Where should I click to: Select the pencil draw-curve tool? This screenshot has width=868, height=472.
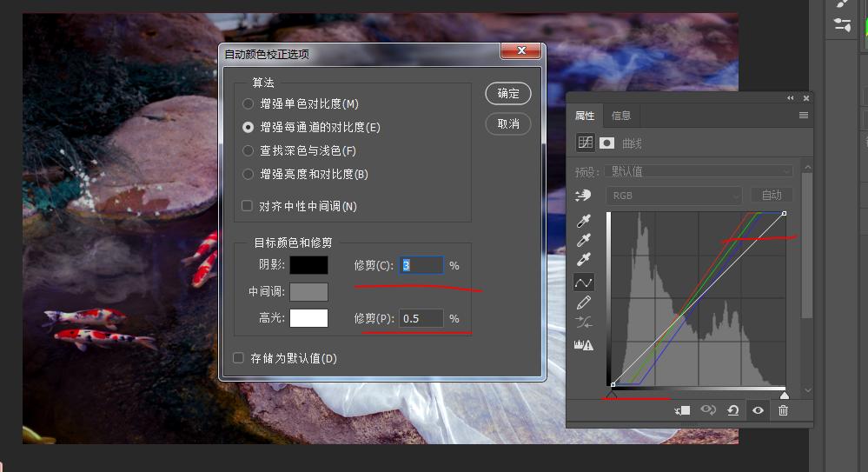point(584,302)
